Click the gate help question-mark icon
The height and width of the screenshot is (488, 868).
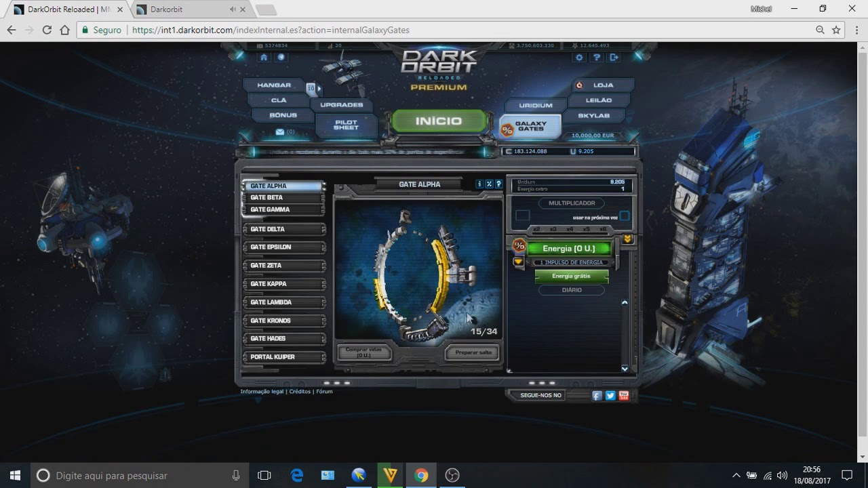499,184
